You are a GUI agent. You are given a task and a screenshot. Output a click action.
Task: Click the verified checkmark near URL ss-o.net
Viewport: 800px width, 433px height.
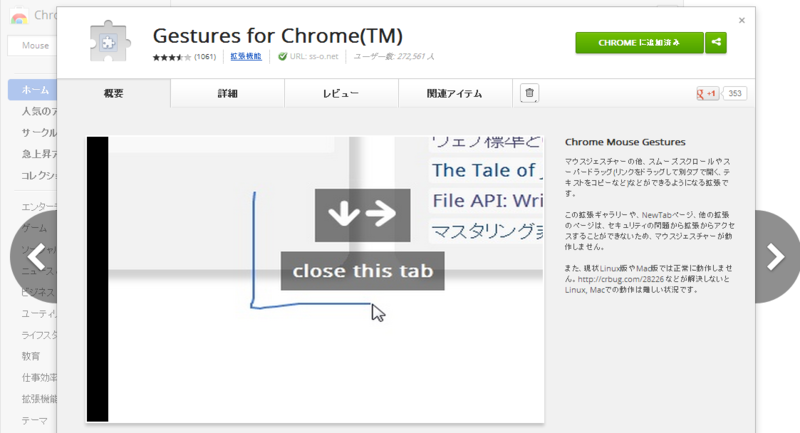[282, 56]
